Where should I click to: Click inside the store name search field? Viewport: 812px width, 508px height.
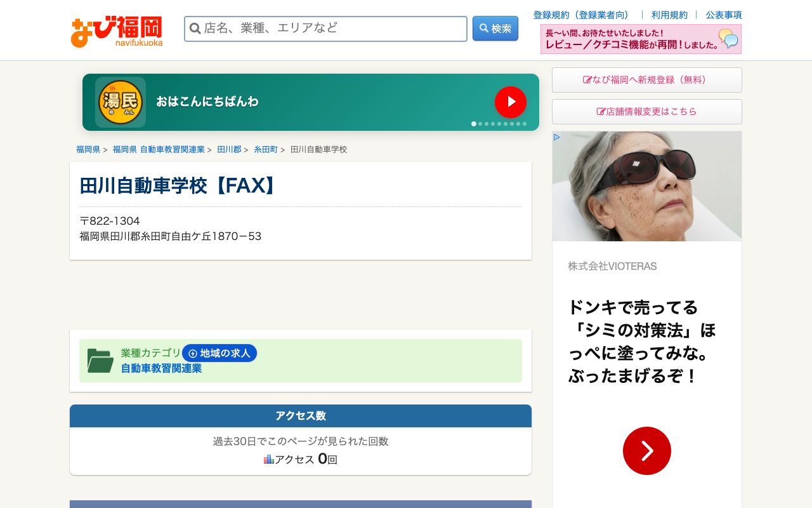click(317, 29)
